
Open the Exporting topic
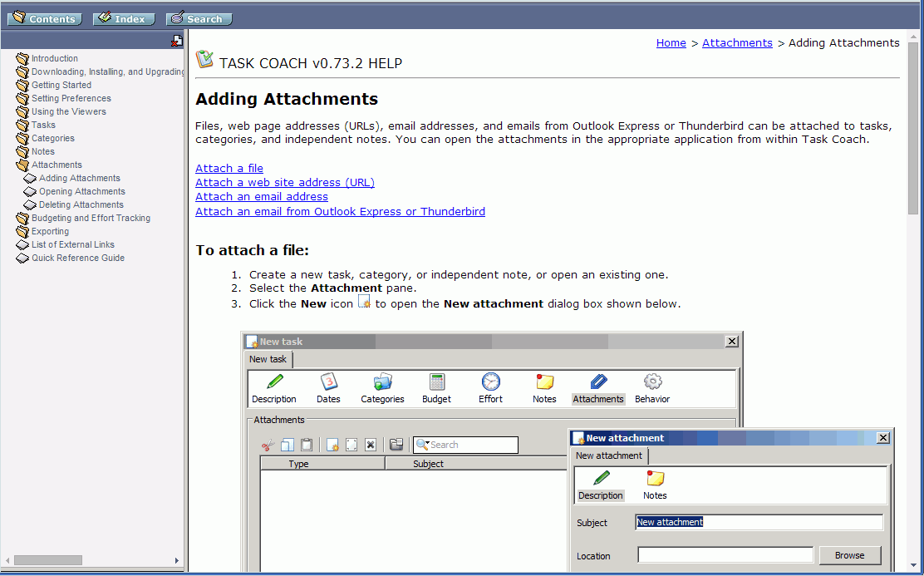50,231
